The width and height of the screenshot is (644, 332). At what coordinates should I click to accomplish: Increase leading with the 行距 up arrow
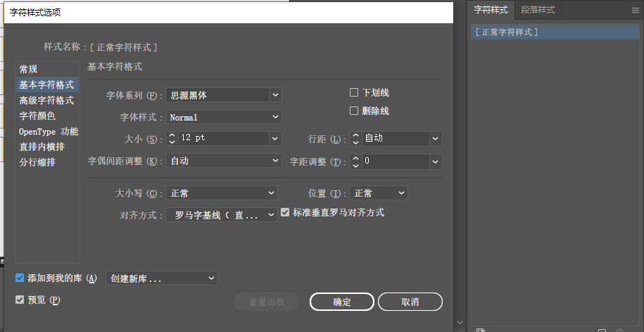click(355, 135)
